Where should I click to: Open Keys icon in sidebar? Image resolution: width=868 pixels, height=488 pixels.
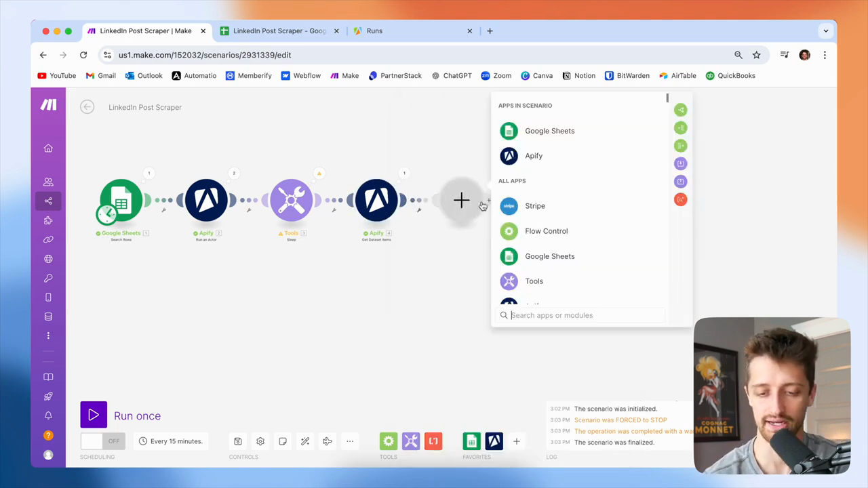[48, 278]
